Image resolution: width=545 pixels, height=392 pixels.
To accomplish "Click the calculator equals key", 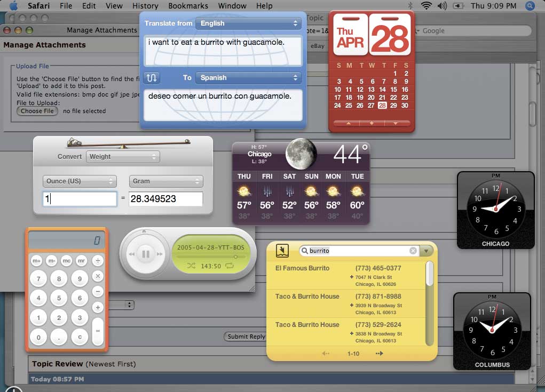I will (x=98, y=331).
